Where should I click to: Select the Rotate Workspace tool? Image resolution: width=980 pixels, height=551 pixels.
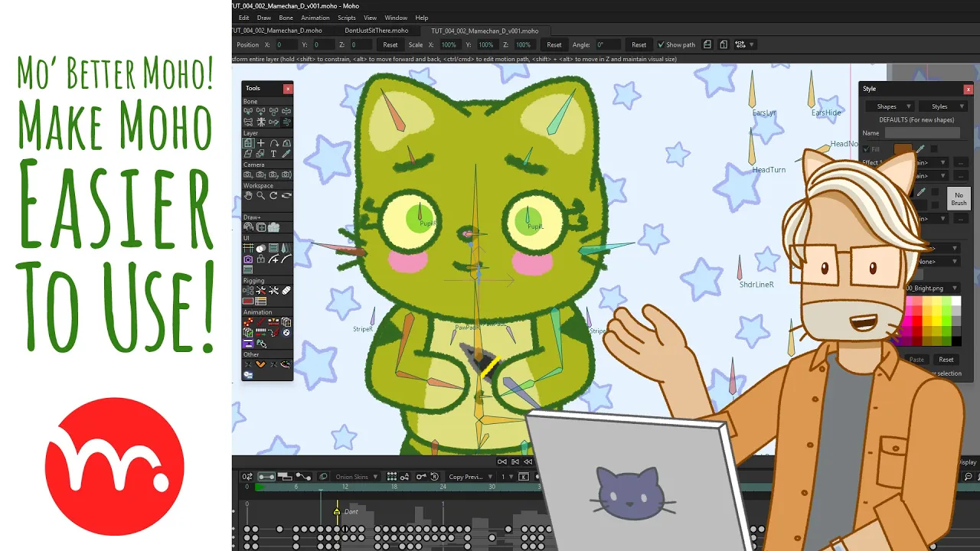tap(274, 195)
